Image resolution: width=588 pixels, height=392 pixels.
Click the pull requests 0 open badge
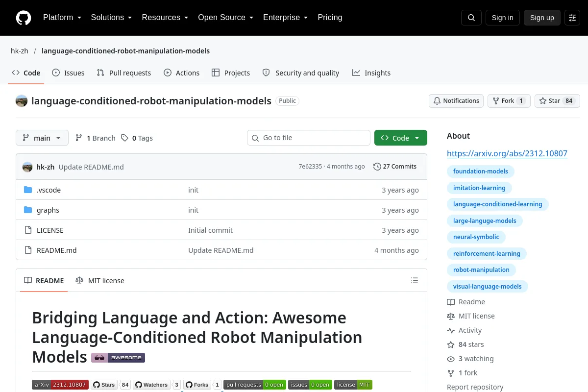coord(255,385)
